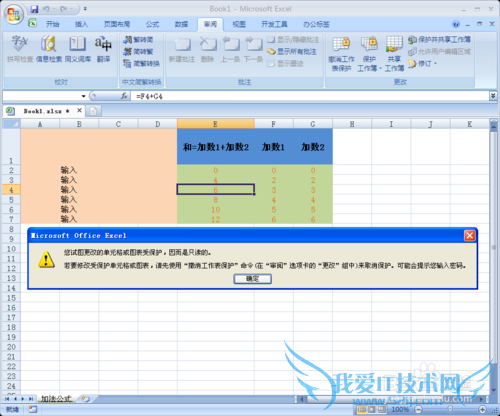Open the View ribbon tab

pos(239,24)
